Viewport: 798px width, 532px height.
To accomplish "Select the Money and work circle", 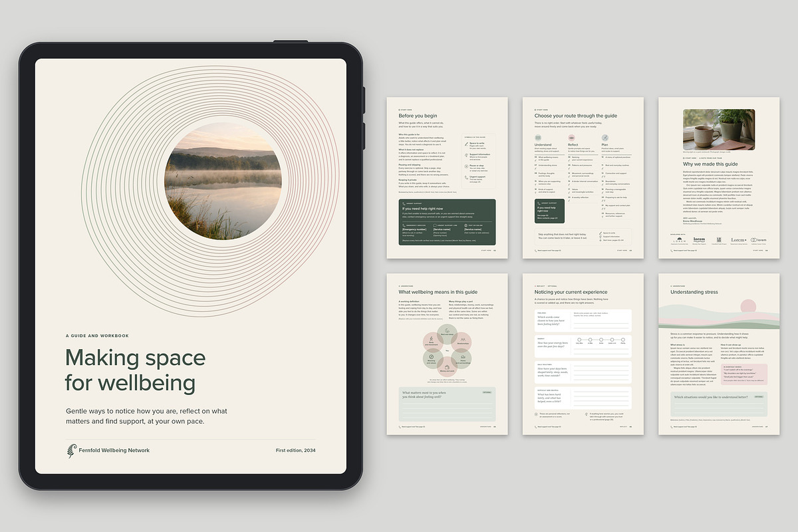I will 447,366.
